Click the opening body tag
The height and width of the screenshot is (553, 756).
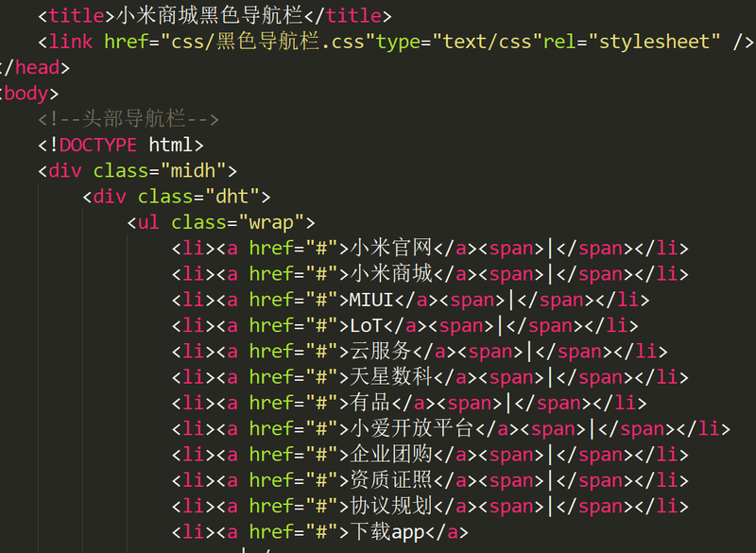coord(29,94)
